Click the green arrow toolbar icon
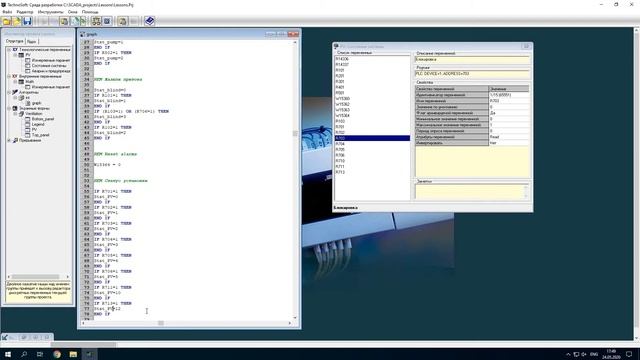 pyautogui.click(x=83, y=21)
